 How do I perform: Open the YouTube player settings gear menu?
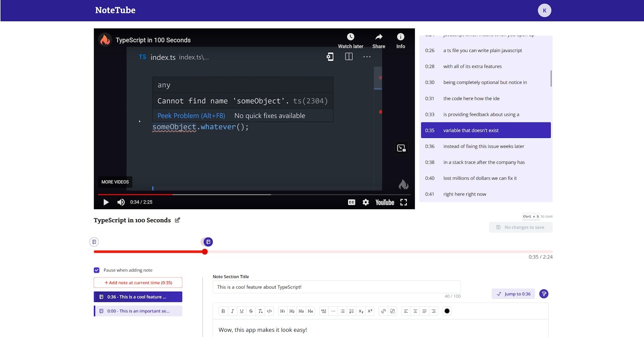click(x=365, y=202)
